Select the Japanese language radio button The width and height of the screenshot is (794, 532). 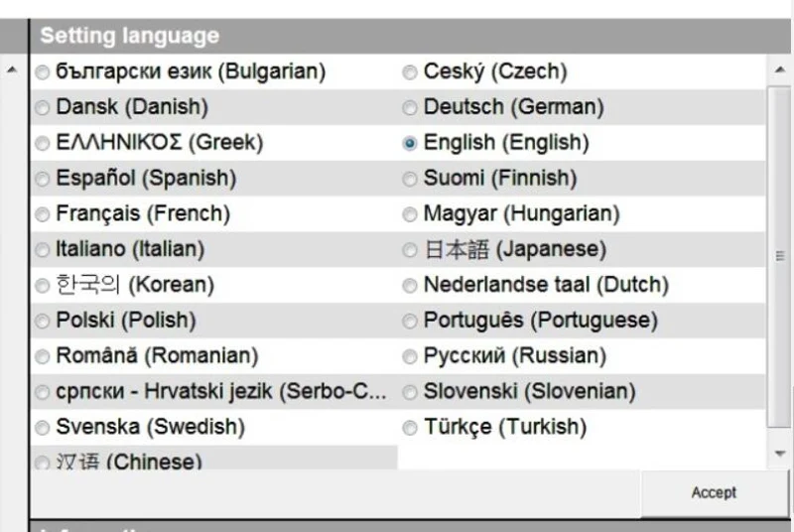click(x=410, y=250)
